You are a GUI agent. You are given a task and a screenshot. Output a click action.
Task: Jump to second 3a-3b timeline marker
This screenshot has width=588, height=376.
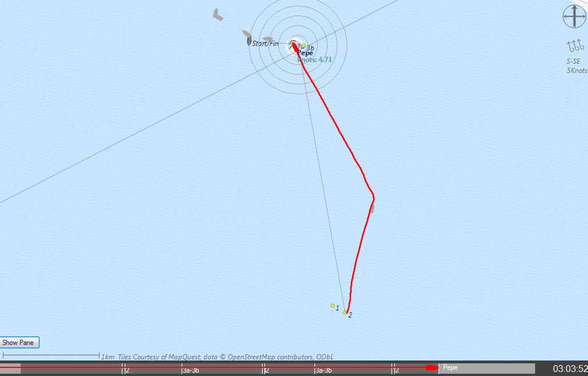323,370
